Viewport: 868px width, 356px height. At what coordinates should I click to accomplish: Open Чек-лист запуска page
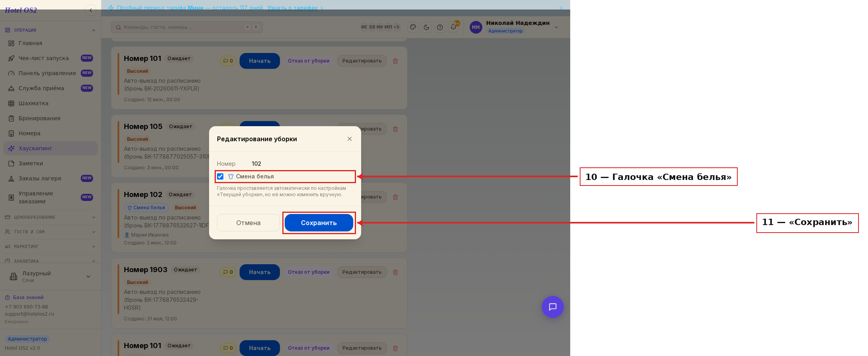[50, 58]
